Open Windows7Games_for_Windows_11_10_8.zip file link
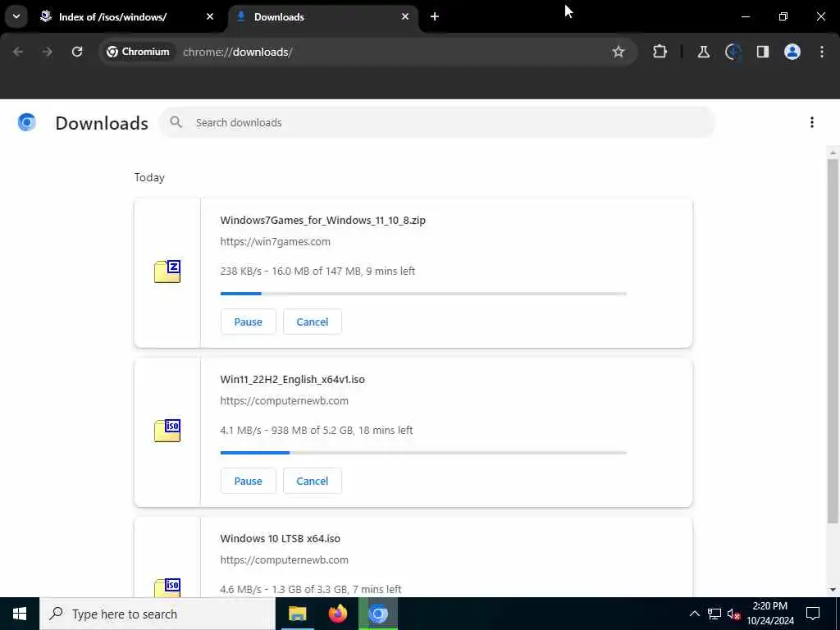Screen dimensions: 840x630 click(322, 220)
